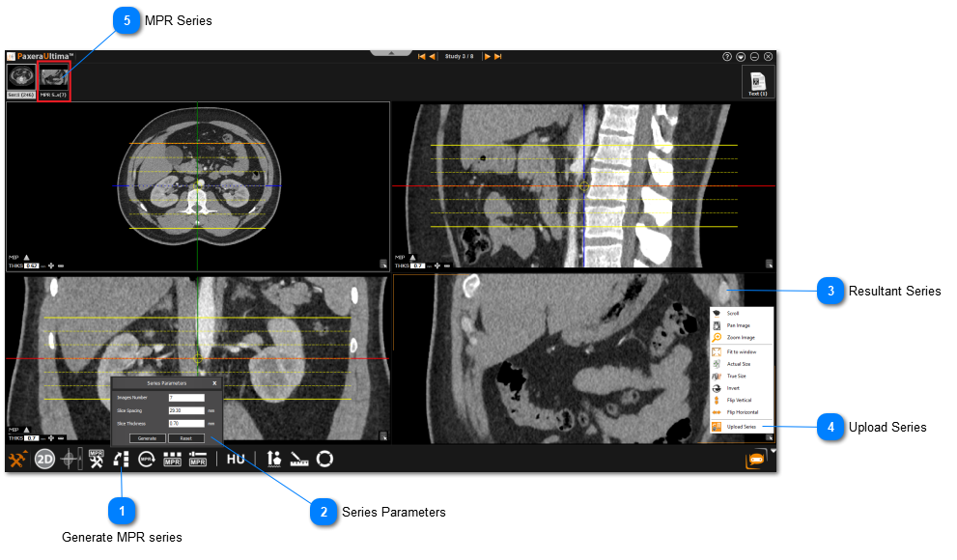This screenshot has width=957, height=560.
Task: Switch to 2D view mode
Action: [x=44, y=460]
